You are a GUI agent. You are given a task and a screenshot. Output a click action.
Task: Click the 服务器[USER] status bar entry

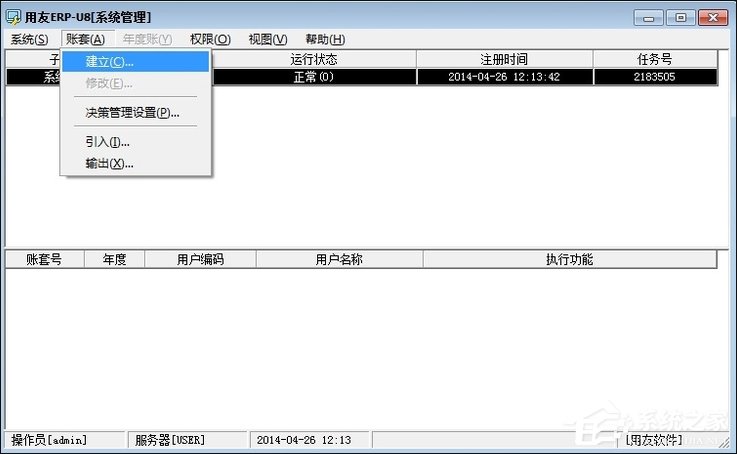pos(187,440)
